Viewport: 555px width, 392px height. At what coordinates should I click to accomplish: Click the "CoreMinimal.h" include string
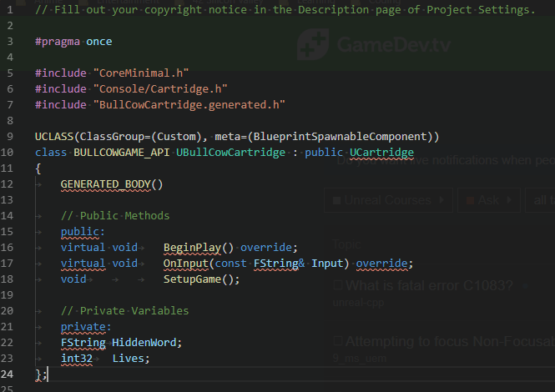(141, 73)
